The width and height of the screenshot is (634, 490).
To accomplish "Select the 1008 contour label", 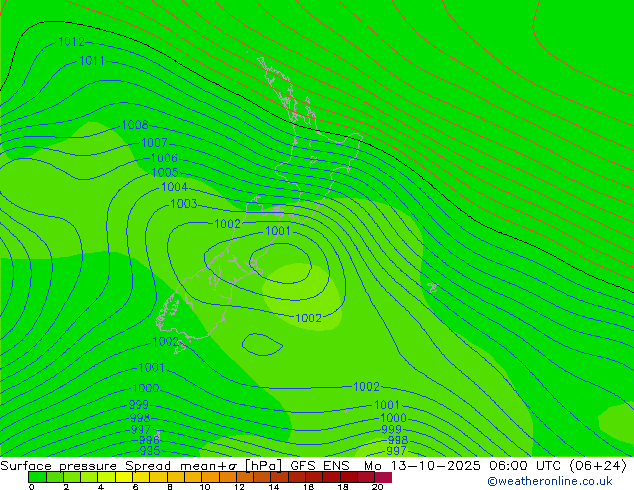I will click(135, 125).
